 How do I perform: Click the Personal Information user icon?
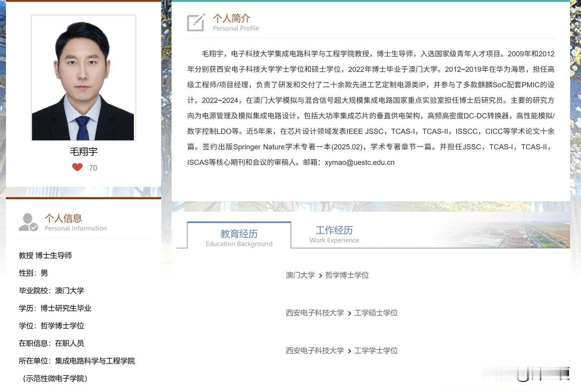click(28, 222)
